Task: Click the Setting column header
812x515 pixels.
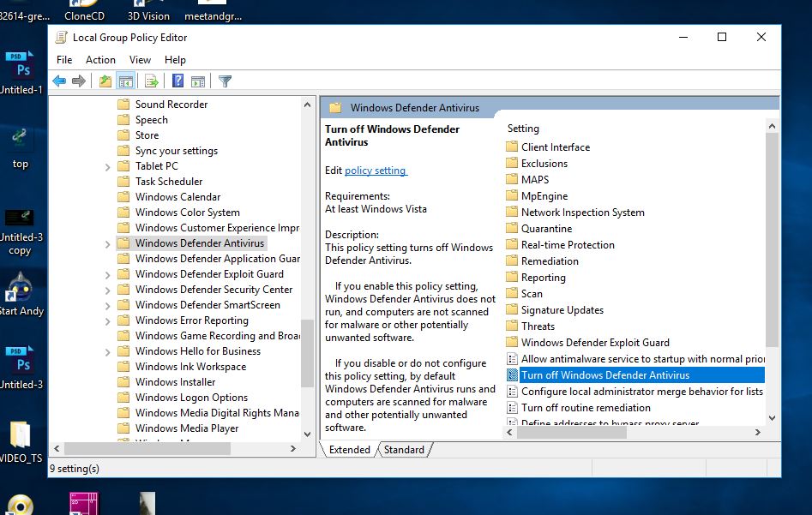Action: (523, 129)
